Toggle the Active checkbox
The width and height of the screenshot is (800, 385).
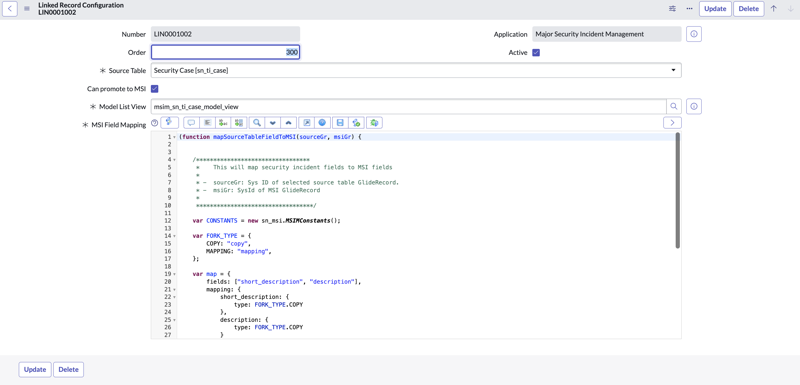pos(536,53)
